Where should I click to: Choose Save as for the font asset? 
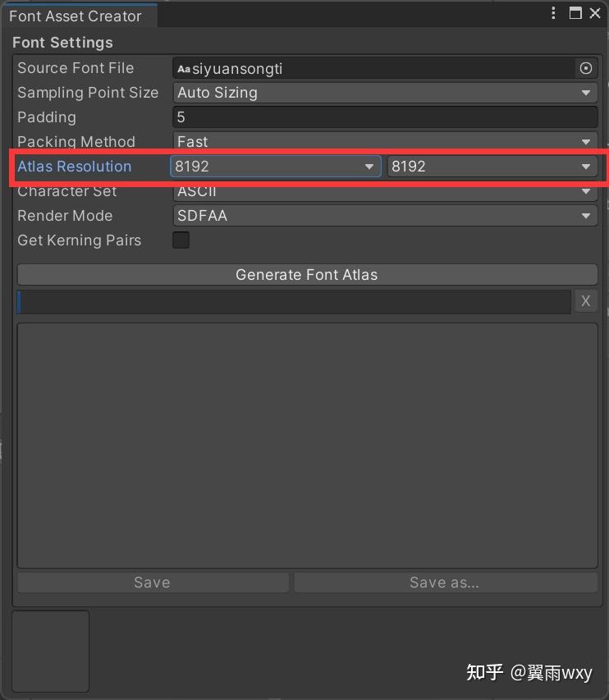pos(444,583)
